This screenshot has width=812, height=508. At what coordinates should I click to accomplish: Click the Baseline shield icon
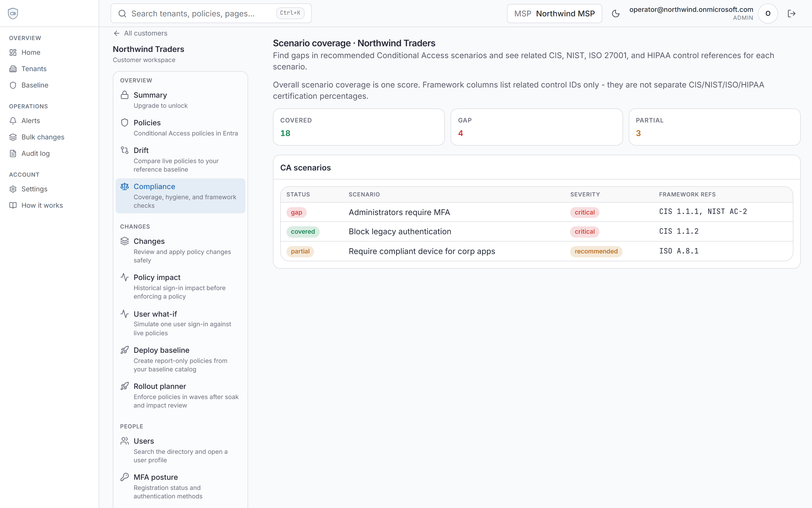[13, 85]
